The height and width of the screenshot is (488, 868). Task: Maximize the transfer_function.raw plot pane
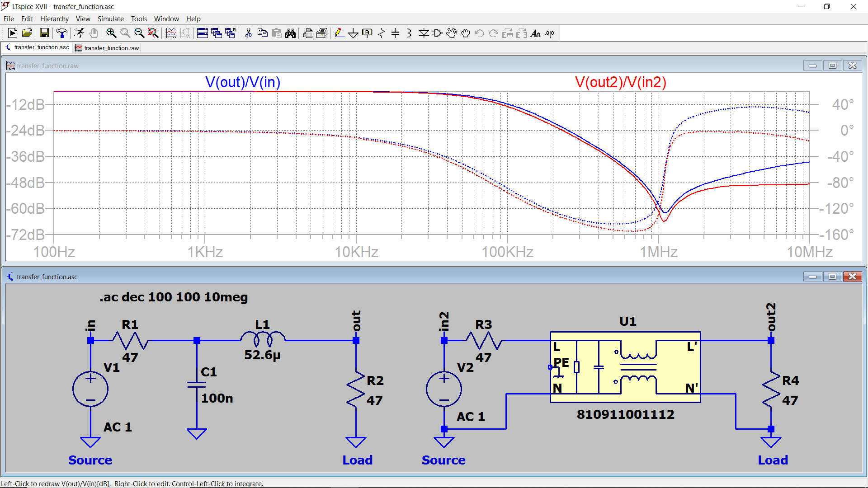[832, 66]
